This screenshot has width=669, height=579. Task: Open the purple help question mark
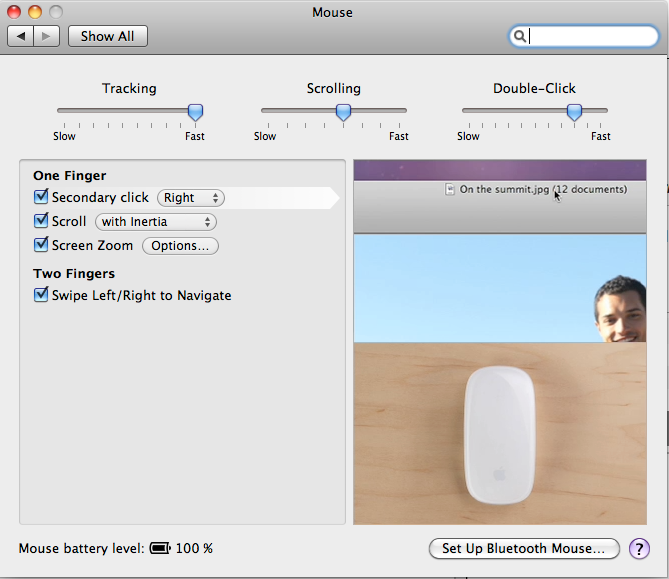(x=639, y=548)
